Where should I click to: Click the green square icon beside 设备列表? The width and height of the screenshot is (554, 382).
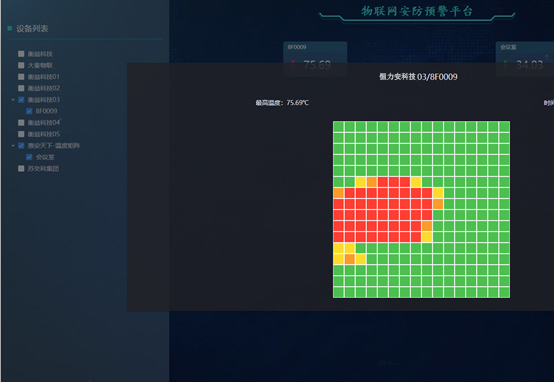pyautogui.click(x=10, y=28)
